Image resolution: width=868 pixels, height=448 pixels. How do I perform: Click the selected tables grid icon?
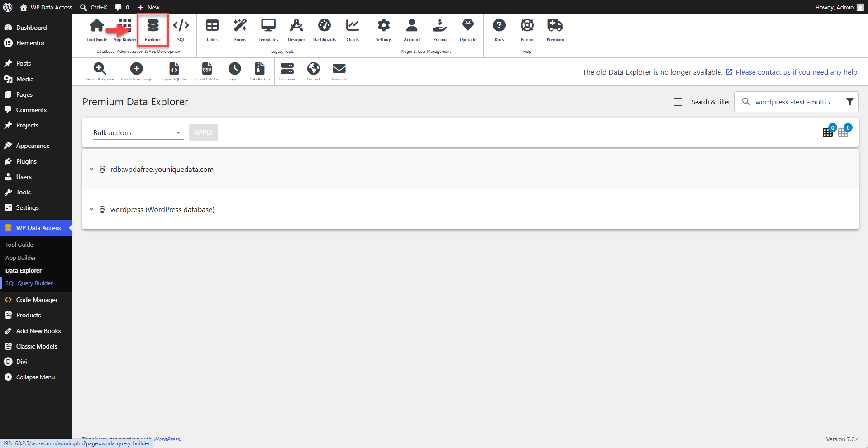click(x=828, y=132)
